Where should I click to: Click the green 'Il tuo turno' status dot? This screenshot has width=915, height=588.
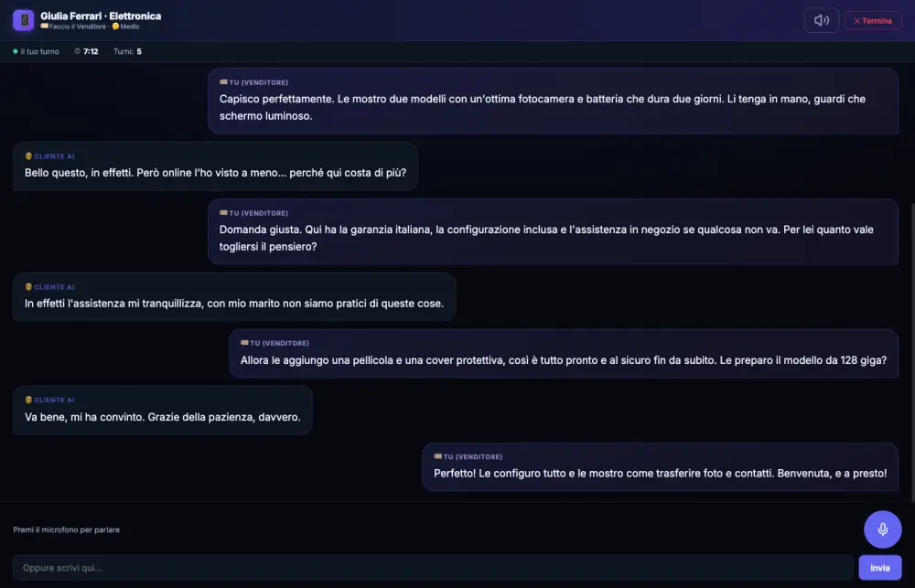[16, 51]
